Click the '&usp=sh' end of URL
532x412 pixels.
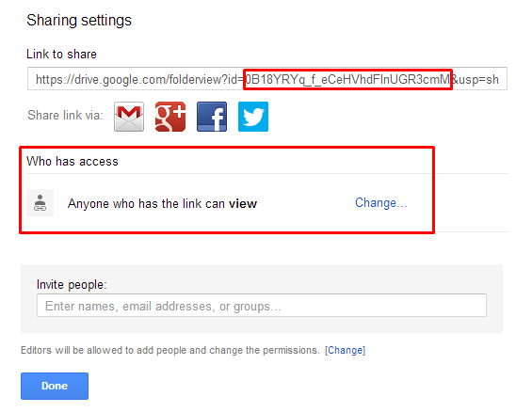(x=476, y=79)
